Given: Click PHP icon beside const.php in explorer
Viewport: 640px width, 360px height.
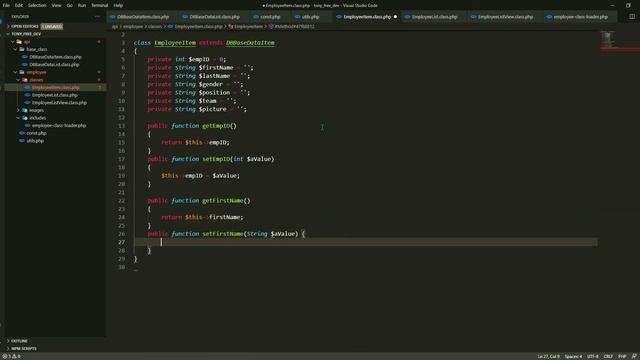Looking at the screenshot, I should [x=22, y=133].
